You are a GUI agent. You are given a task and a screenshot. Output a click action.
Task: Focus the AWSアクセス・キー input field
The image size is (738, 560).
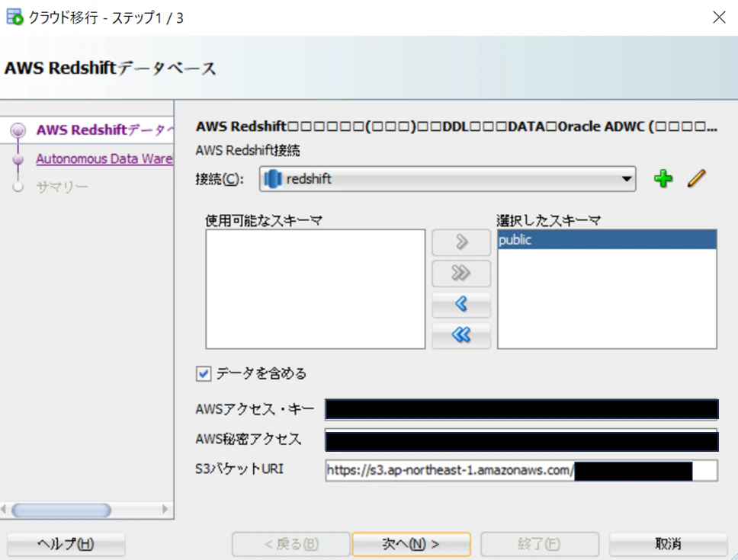(521, 409)
